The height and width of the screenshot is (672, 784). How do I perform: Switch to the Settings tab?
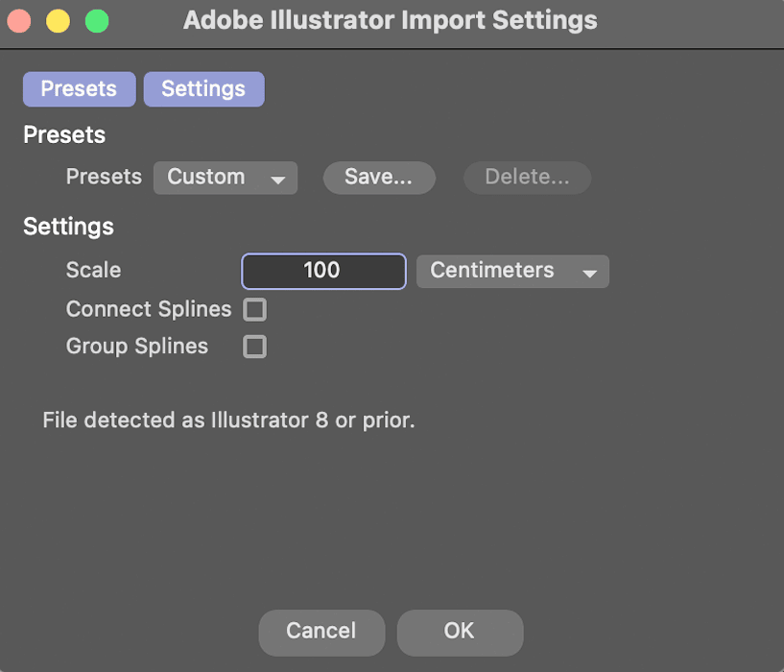point(203,88)
